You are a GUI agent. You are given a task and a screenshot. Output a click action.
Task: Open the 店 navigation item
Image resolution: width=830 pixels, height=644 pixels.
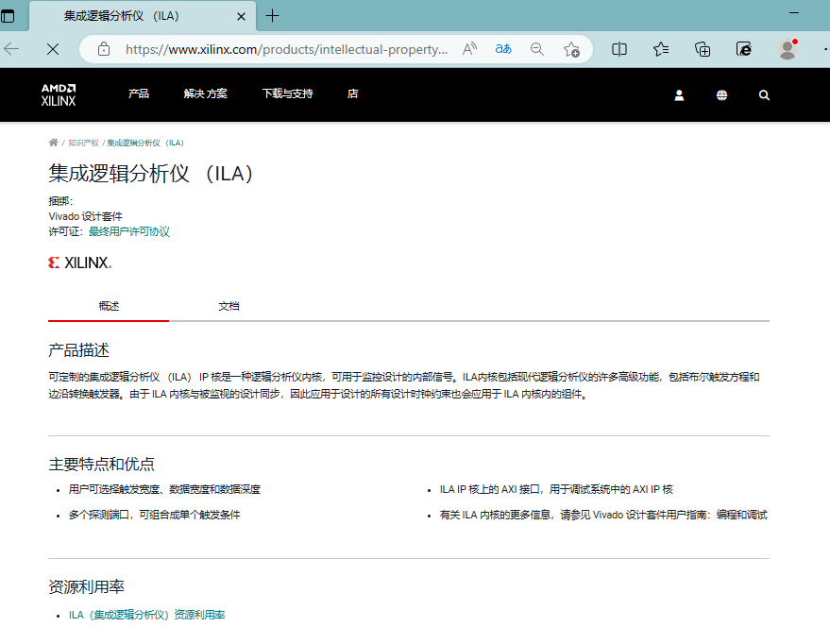pyautogui.click(x=352, y=93)
